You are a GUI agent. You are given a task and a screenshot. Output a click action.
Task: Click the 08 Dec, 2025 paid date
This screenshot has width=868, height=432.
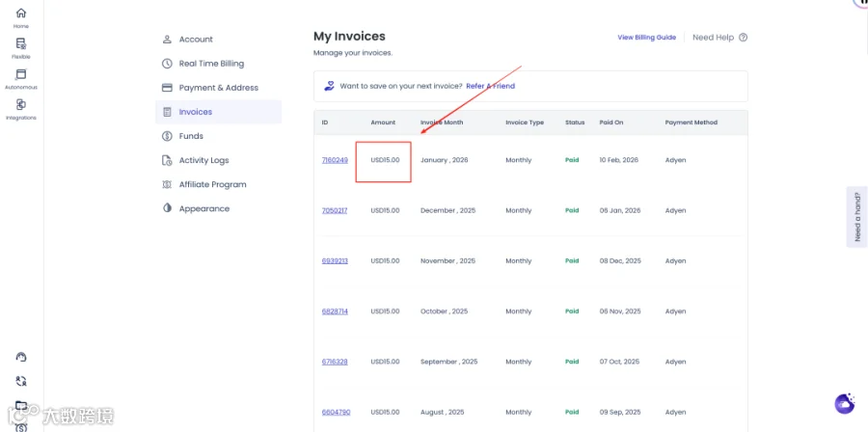coord(620,260)
